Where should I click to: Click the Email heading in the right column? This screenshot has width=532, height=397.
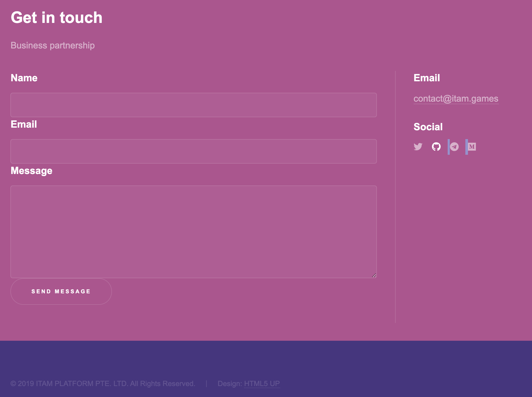coord(427,78)
